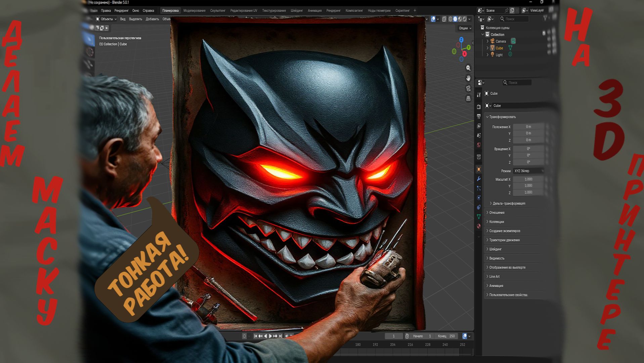Viewport: 644px width, 363px height.
Task: Expand the Дельта-трансформация panel
Action: click(x=508, y=203)
